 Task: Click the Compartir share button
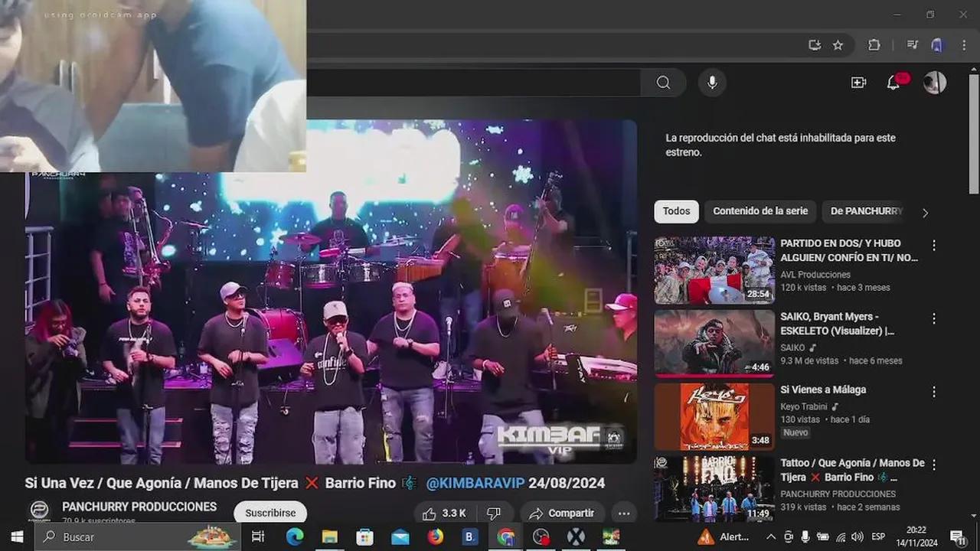[x=562, y=514]
